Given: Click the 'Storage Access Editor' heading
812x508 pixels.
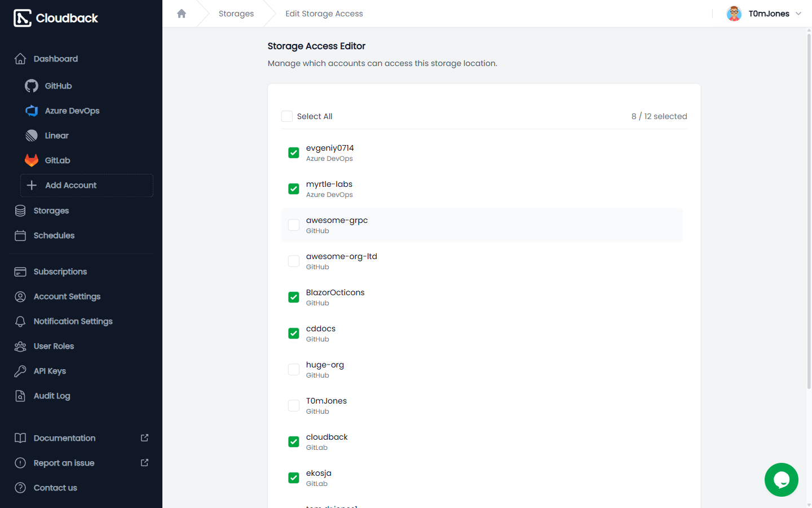Looking at the screenshot, I should [x=316, y=46].
